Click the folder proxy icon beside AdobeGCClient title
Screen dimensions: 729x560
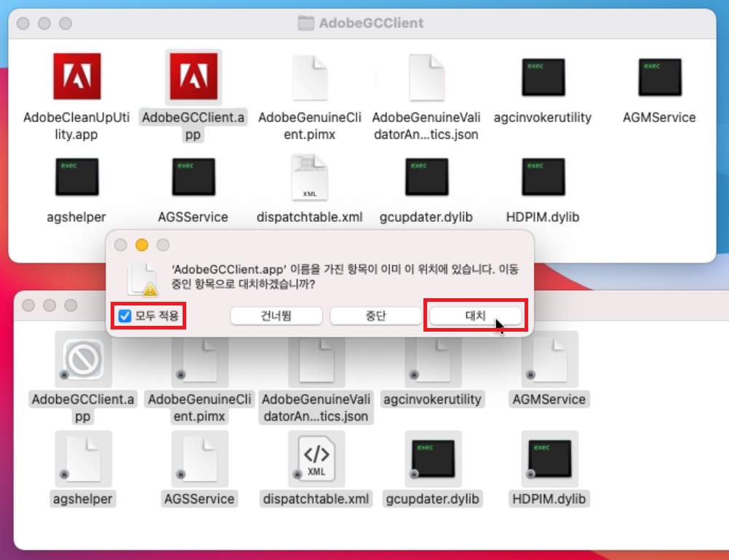pyautogui.click(x=306, y=23)
